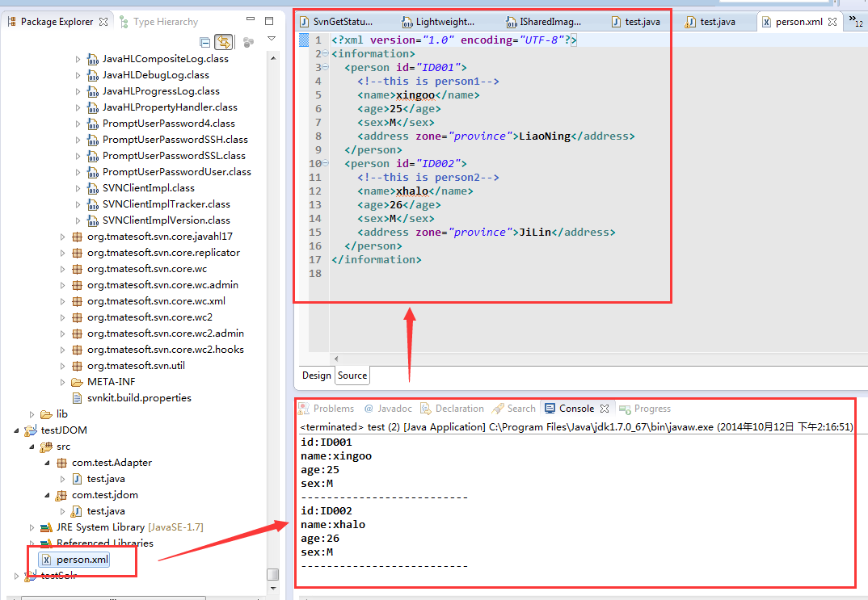Screen dimensions: 868x600
Task: Switch XML editor to Source view
Action: (352, 376)
